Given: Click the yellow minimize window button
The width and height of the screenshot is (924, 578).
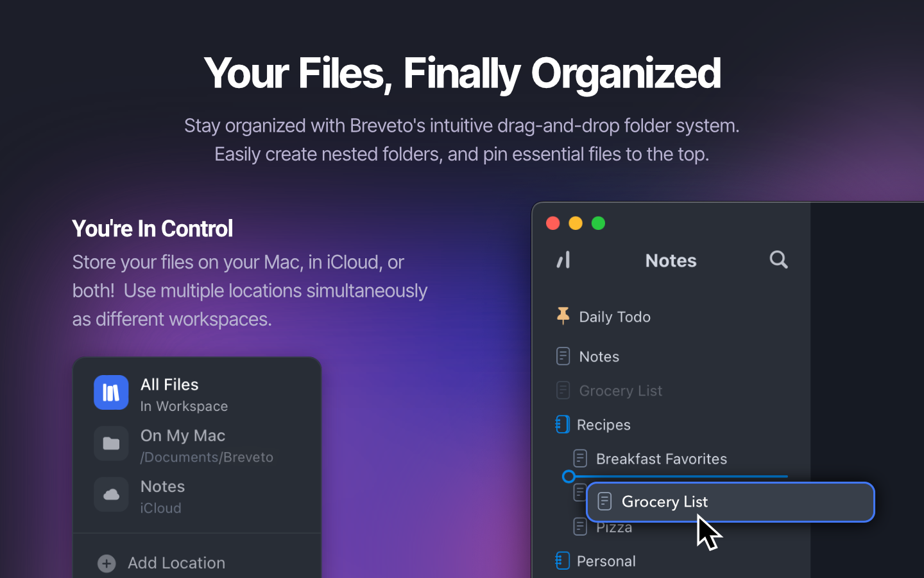Looking at the screenshot, I should 576,223.
